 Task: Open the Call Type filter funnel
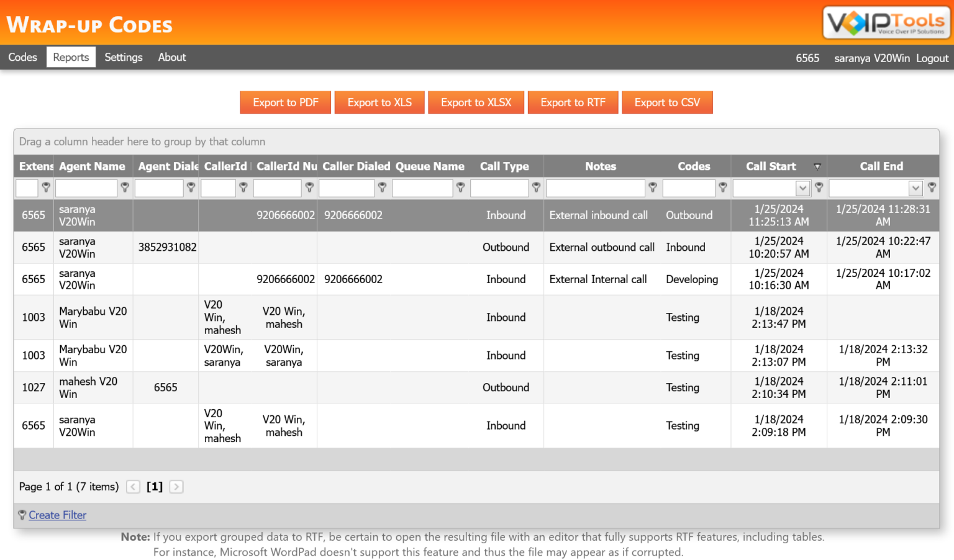coord(536,187)
